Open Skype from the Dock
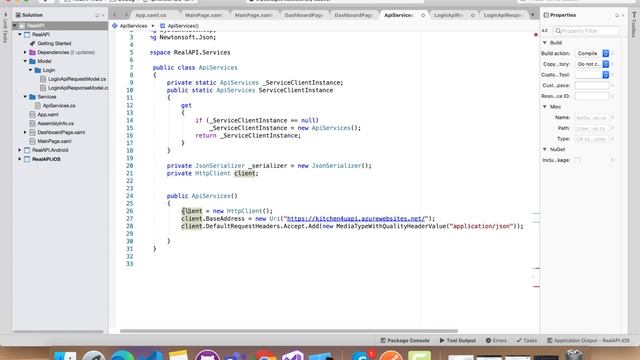The width and height of the screenshot is (640, 360). pyautogui.click(x=362, y=355)
